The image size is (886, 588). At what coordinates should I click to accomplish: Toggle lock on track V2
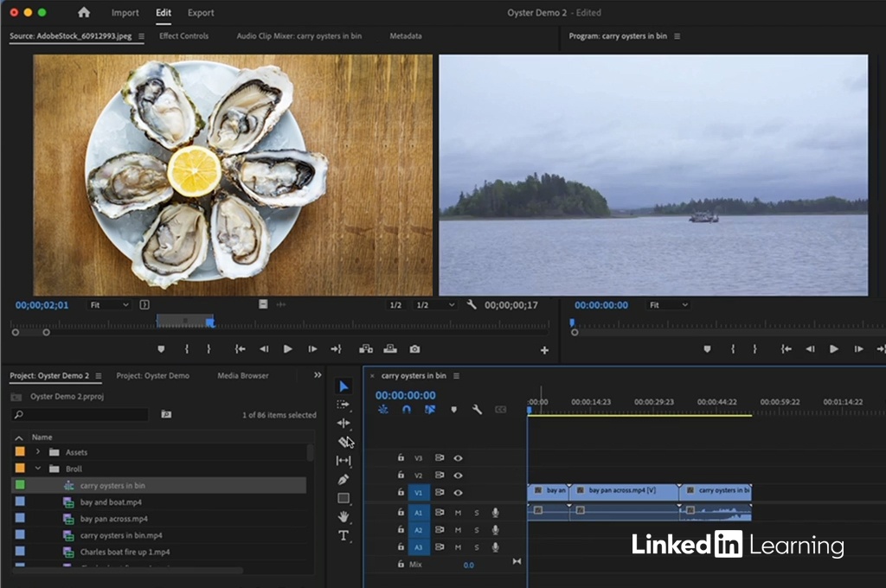point(401,476)
